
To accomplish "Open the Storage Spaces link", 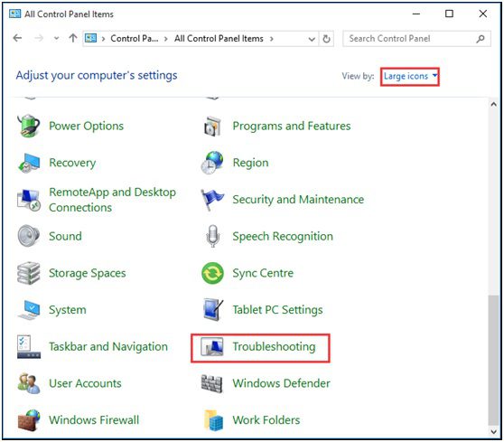I will tap(87, 273).
